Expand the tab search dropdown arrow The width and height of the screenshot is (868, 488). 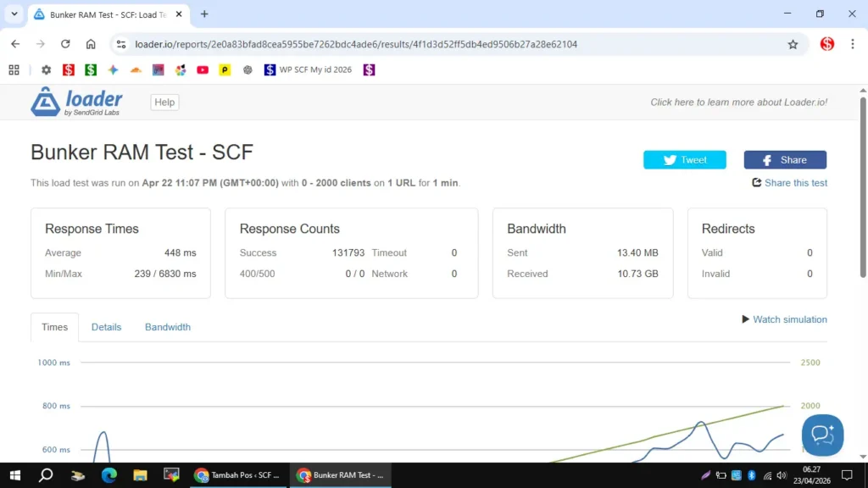click(14, 14)
